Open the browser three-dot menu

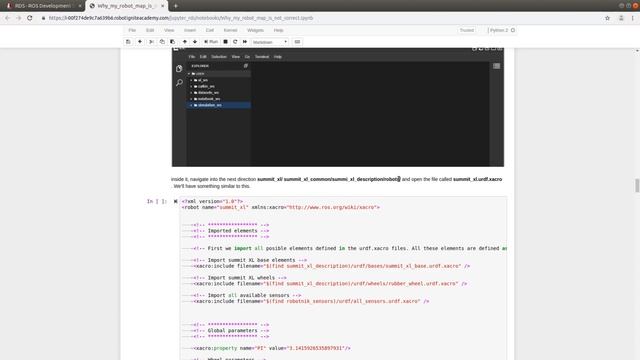coord(633,18)
